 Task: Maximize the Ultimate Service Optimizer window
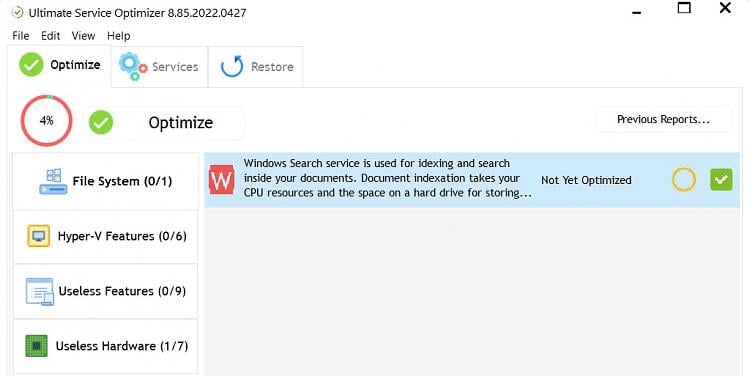click(684, 8)
